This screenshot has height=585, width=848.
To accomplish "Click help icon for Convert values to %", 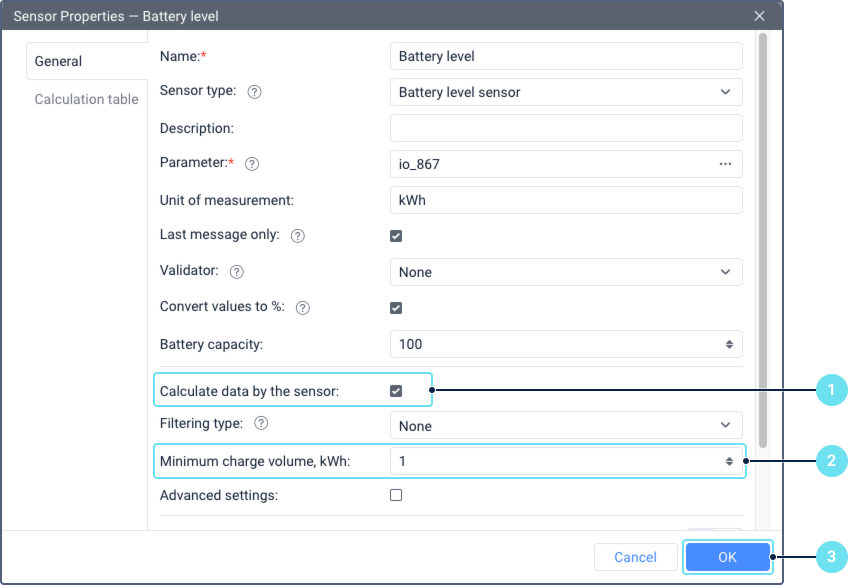I will coord(303,308).
